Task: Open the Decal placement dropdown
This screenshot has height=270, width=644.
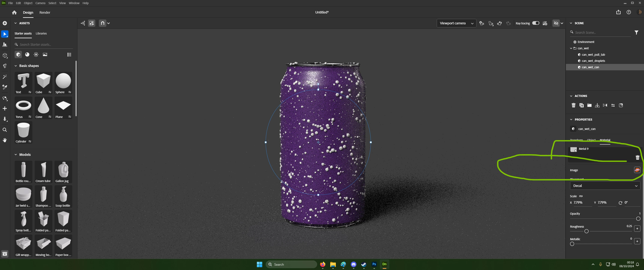Action: pyautogui.click(x=605, y=186)
